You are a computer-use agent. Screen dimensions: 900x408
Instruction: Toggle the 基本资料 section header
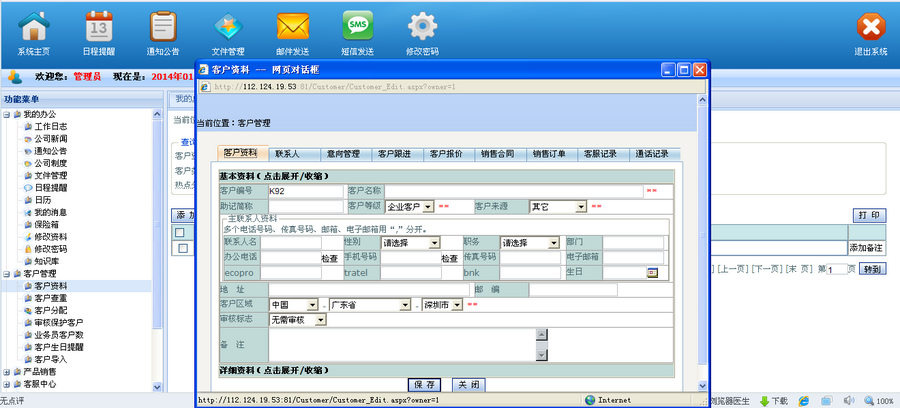point(446,176)
